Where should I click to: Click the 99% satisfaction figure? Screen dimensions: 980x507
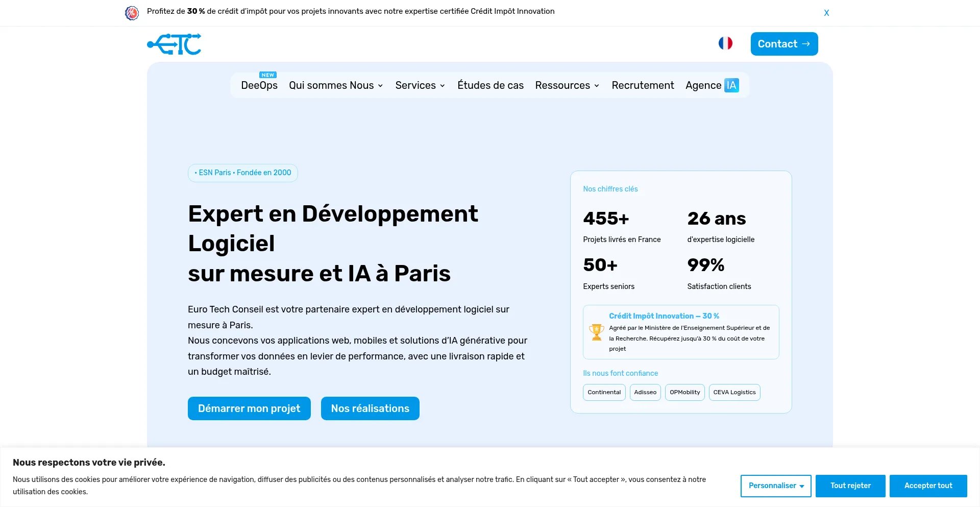[706, 265]
